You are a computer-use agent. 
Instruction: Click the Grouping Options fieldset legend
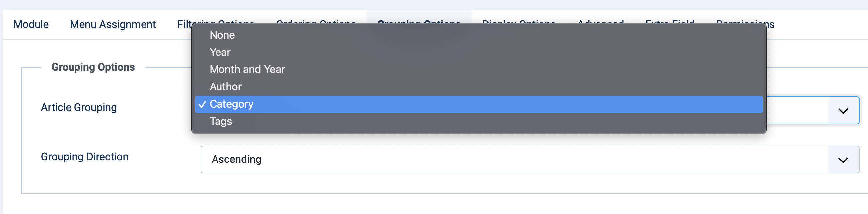click(x=93, y=67)
